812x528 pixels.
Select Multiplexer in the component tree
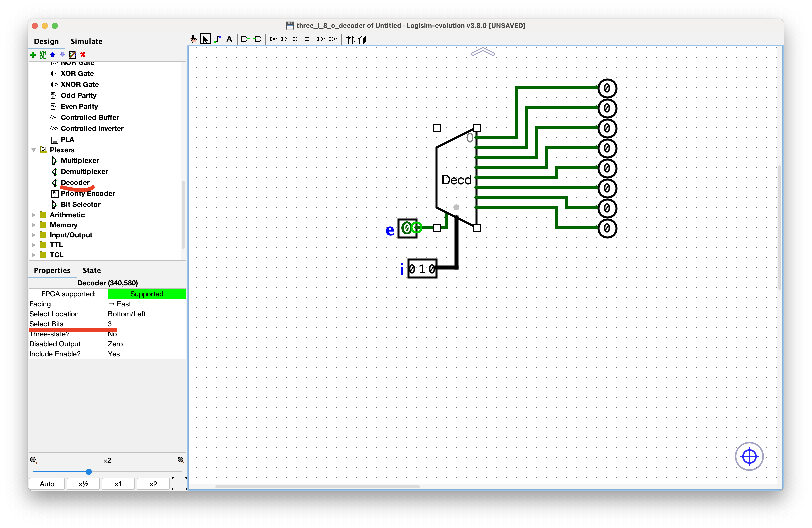[x=80, y=161]
